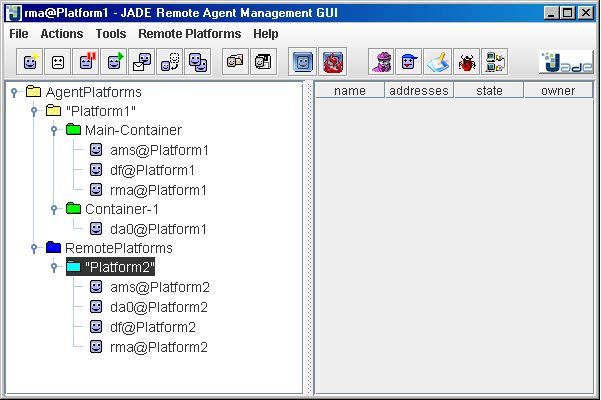Click the state column header
Image resolution: width=601 pixels, height=400 pixels.
tap(489, 91)
